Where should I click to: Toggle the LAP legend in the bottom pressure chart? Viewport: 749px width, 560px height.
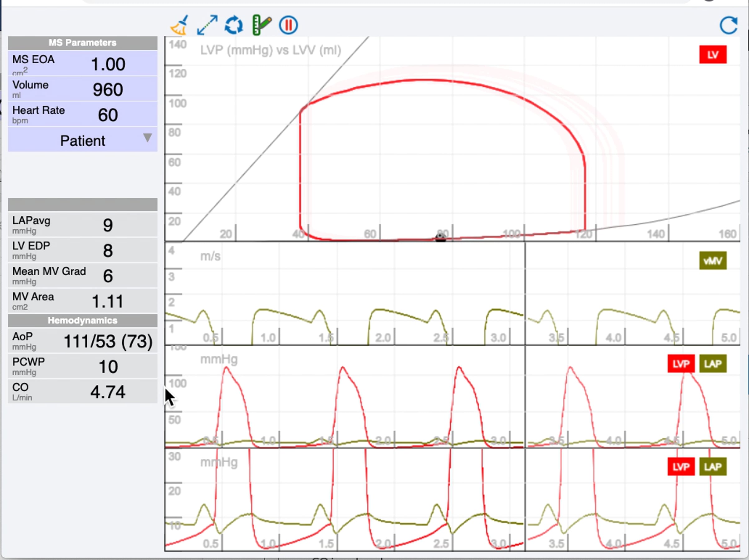(712, 466)
